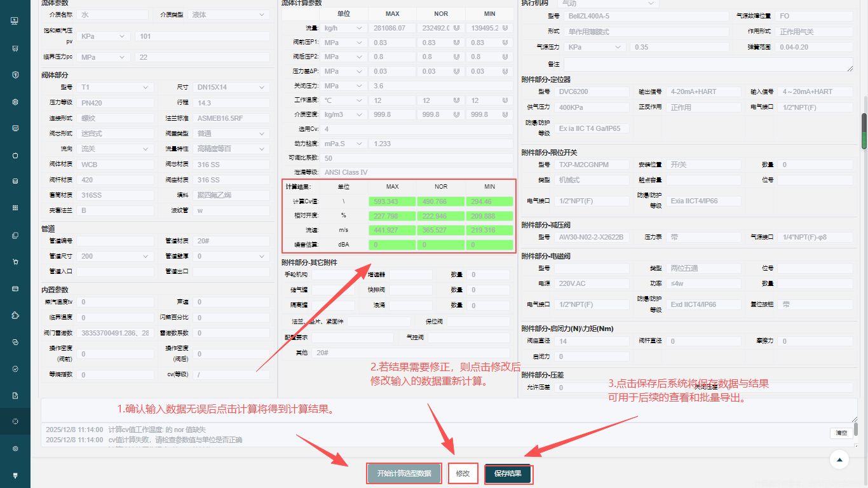Viewport: 868px width, 488px height.
Task: Select the sync refresh icon in sidebar
Action: tap(15, 341)
